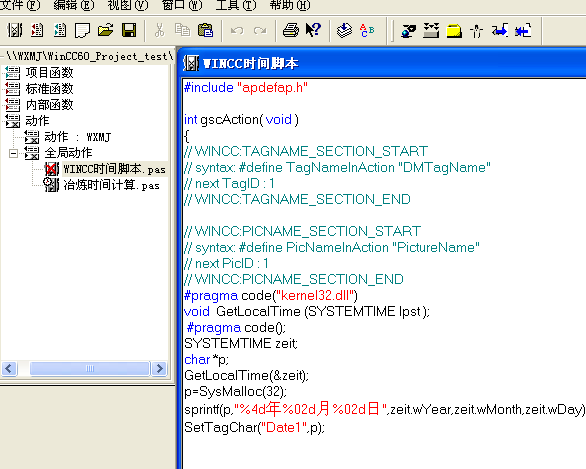
Task: Click the int gscAction( void ) line
Action: point(241,120)
